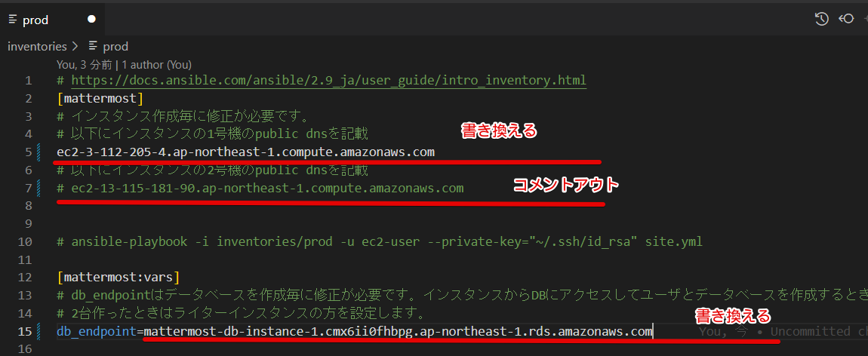This screenshot has height=356, width=868.
Task: Click the db_endpoint variable name
Action: coord(97,332)
